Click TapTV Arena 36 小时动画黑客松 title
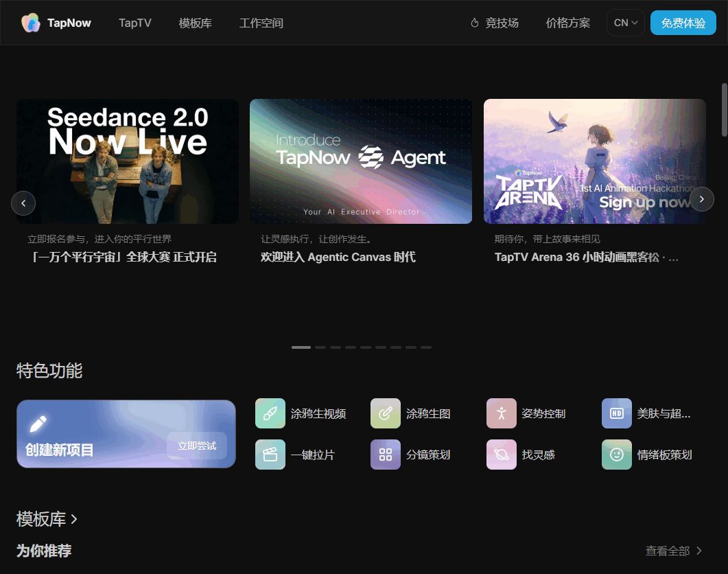Screen dimensions: 728x574 [x=587, y=257]
